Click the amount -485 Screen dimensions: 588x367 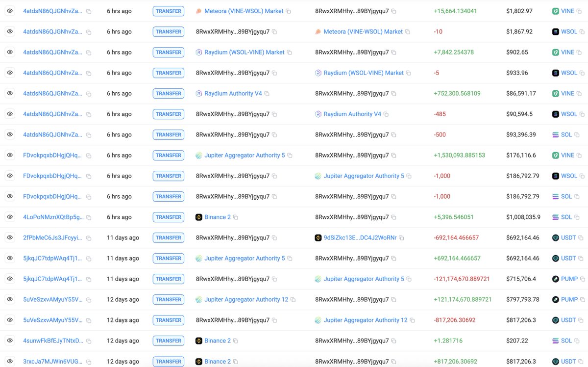click(440, 114)
